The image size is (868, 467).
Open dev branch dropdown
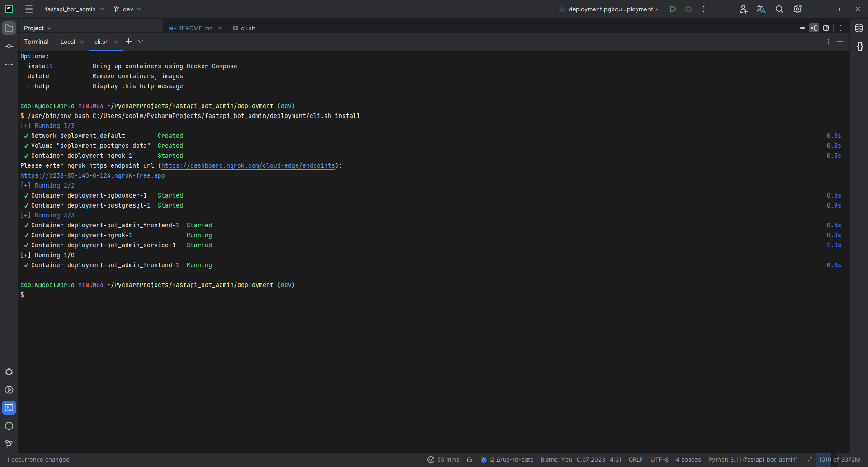(128, 9)
